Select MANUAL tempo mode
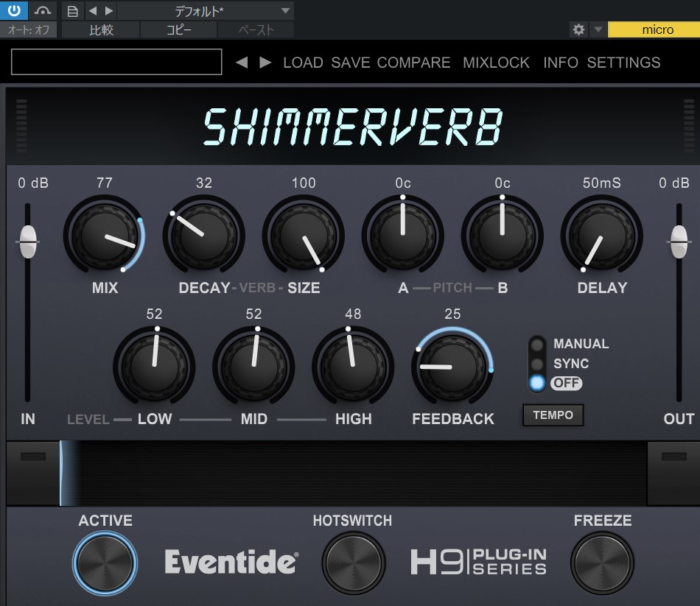 pos(538,345)
